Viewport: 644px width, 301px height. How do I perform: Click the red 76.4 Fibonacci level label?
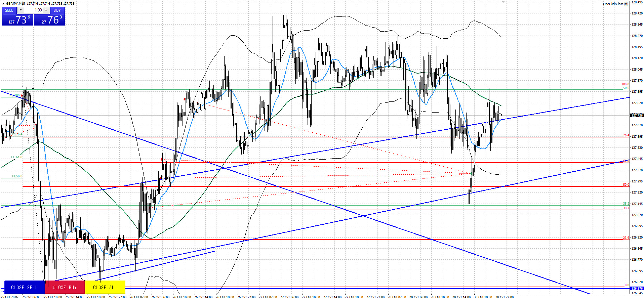click(x=626, y=135)
